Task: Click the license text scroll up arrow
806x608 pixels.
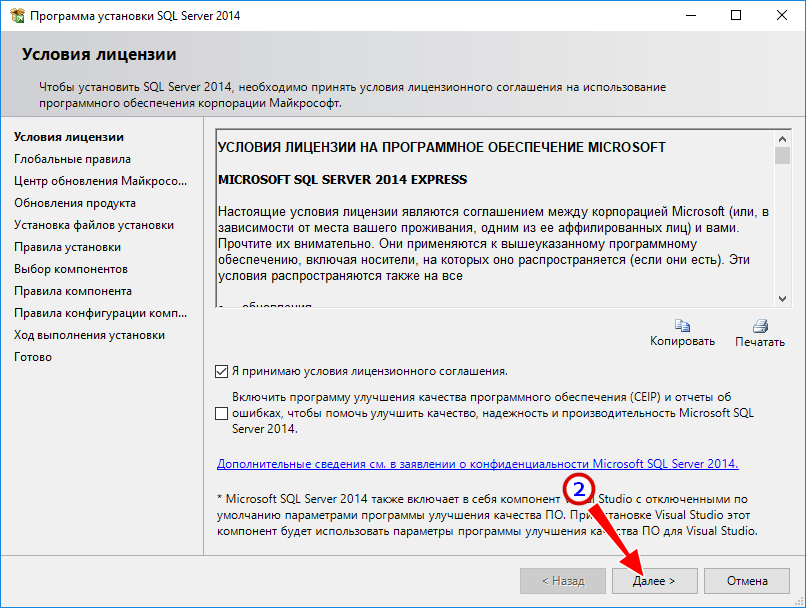Action: [782, 139]
